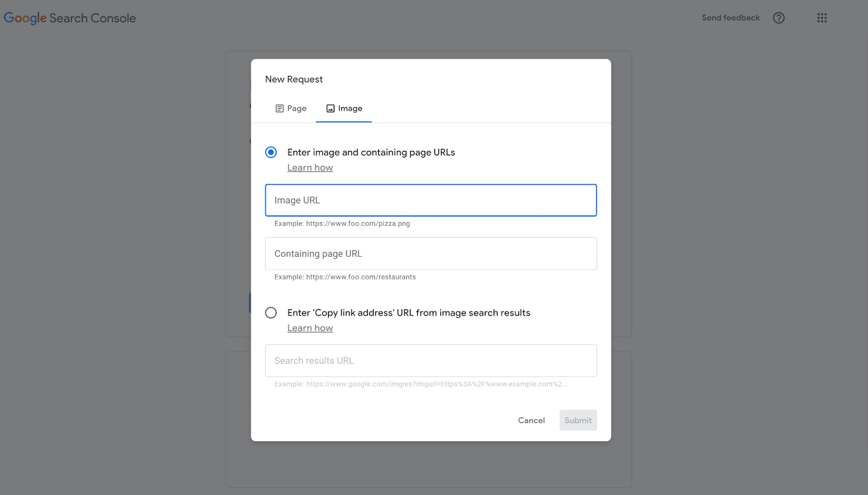Screen dimensions: 868x495
Task: Click the Search results URL field
Action: pos(430,360)
